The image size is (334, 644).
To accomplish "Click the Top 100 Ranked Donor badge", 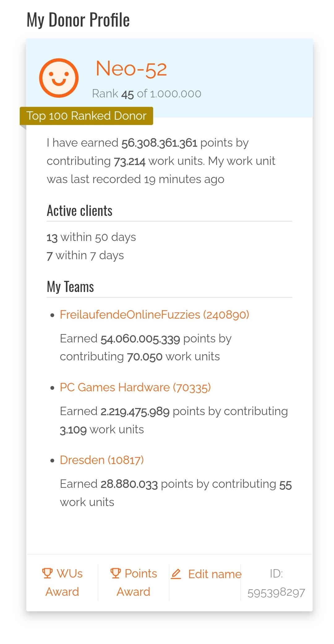I will click(x=86, y=116).
